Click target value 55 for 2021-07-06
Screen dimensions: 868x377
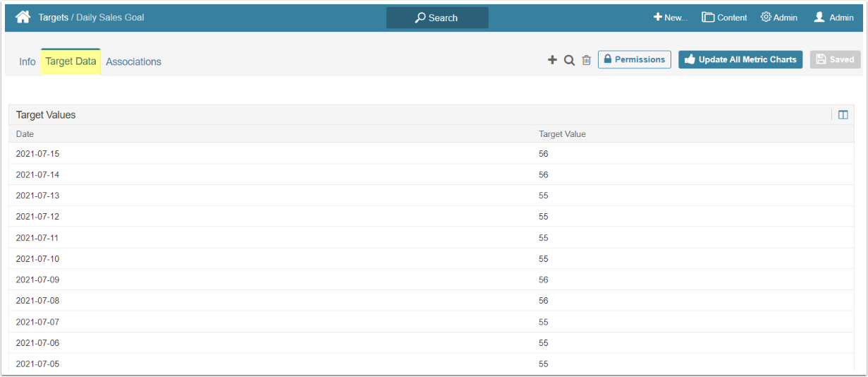544,343
